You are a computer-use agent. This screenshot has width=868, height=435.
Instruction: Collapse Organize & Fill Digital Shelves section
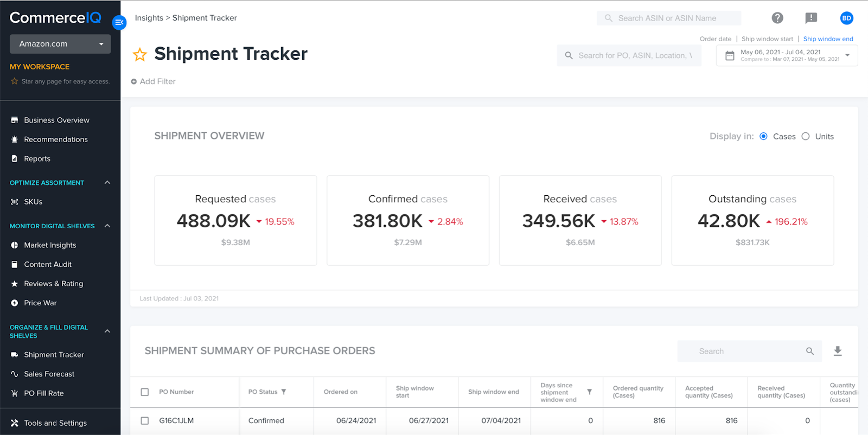(x=107, y=331)
